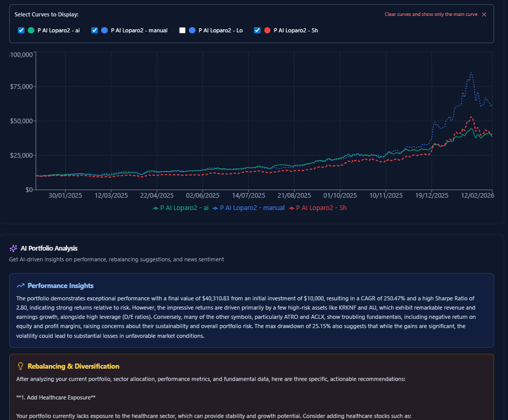508x420 pixels.
Task: Click the 12/02/2026 axis label on the chart
Action: [477, 196]
